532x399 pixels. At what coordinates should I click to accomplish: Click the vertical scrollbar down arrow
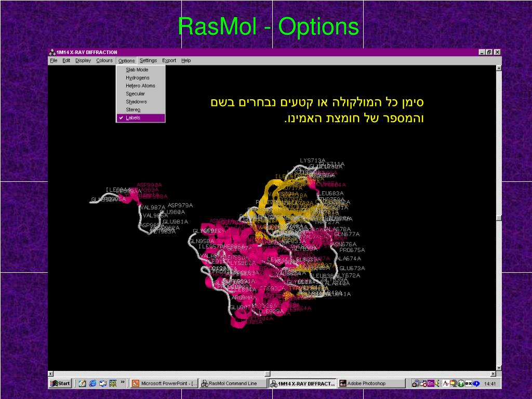pyautogui.click(x=499, y=368)
